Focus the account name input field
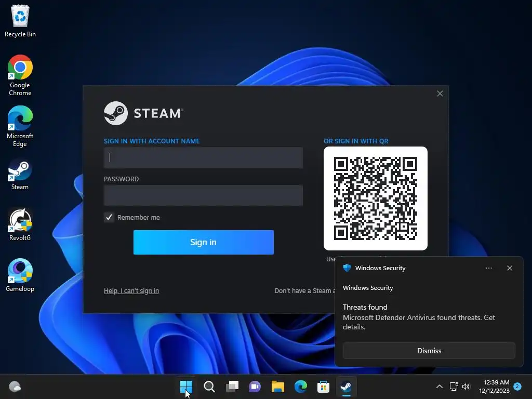This screenshot has width=532, height=399. (x=203, y=158)
